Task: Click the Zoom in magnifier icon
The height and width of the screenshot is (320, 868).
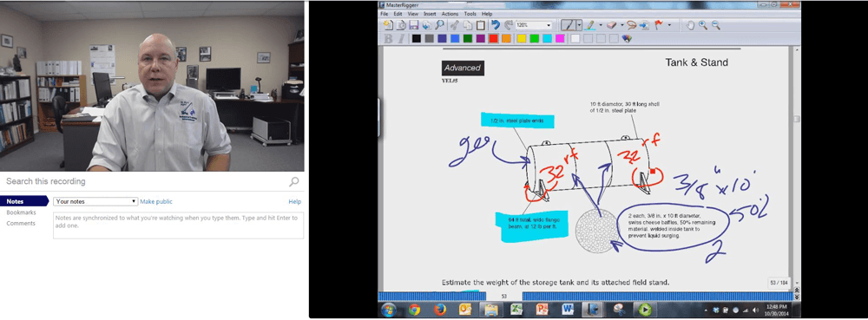Action: point(703,25)
